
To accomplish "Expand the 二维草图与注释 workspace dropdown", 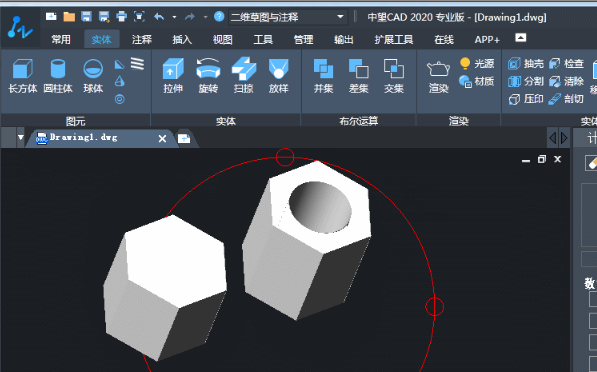I will coord(340,17).
